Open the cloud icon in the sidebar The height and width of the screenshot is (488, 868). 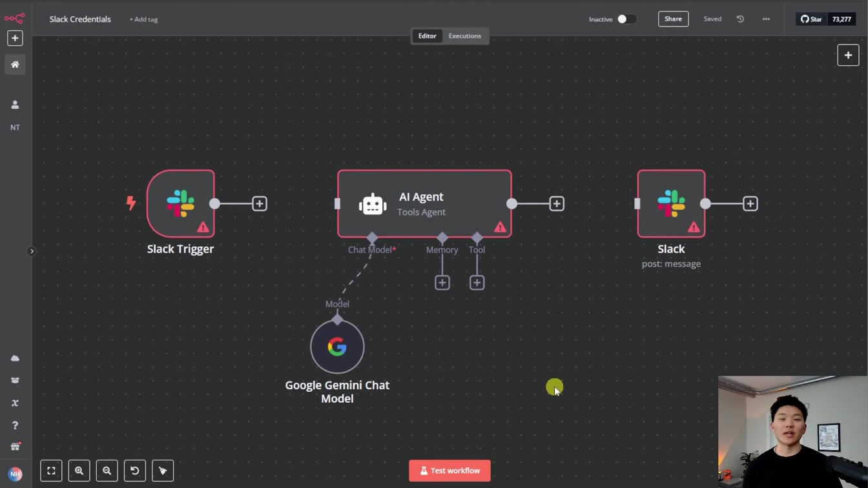[15, 358]
